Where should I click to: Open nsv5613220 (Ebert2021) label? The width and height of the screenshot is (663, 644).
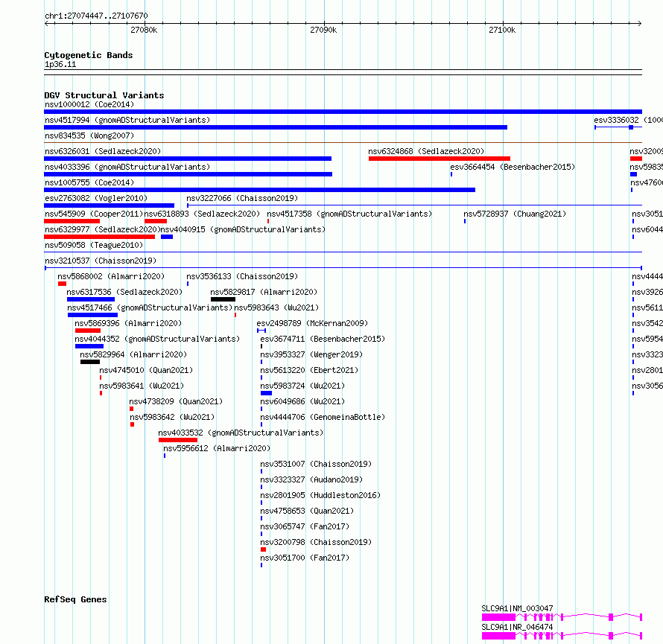pyautogui.click(x=309, y=370)
